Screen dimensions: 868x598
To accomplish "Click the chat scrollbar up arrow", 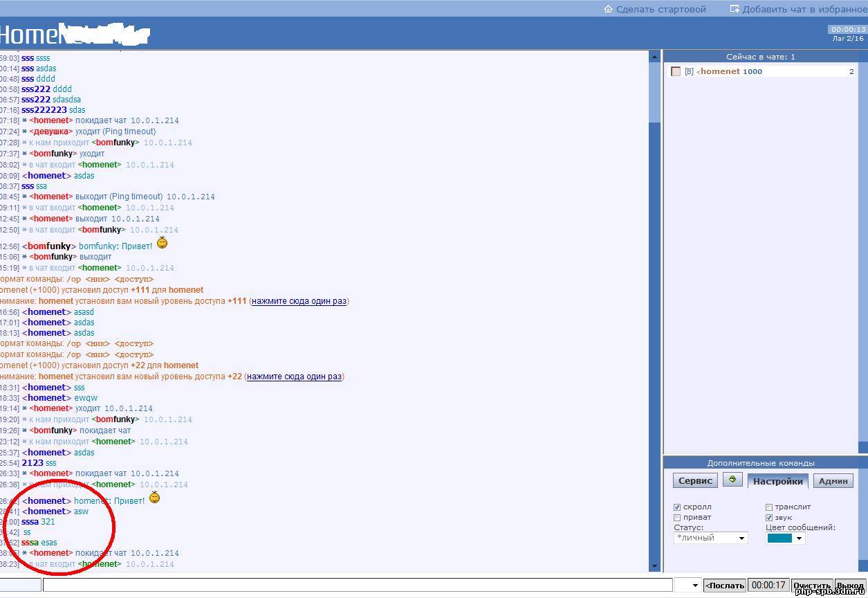I will pos(654,57).
